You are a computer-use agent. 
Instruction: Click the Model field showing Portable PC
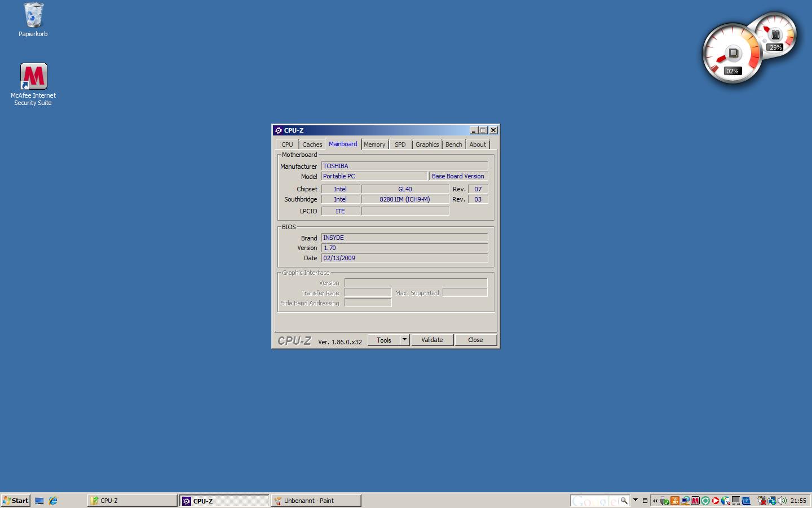pyautogui.click(x=374, y=176)
